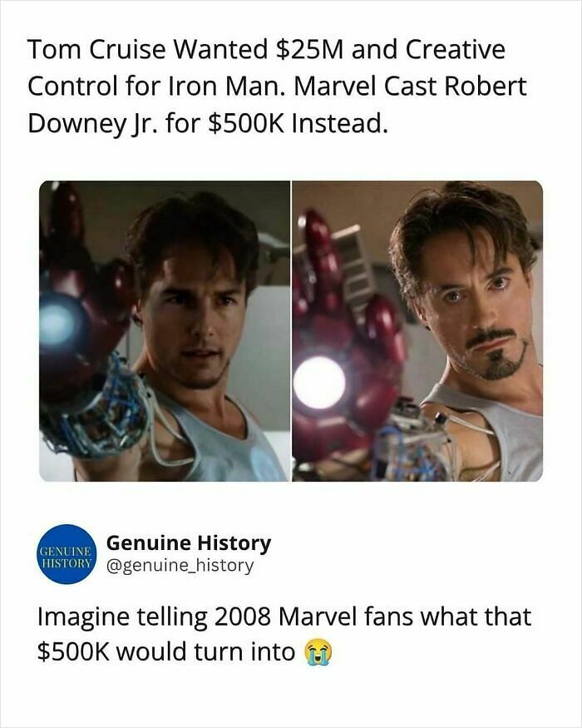Select "$500K Instead." in the headline
Viewport: 582px width, 728px height.
(x=297, y=124)
